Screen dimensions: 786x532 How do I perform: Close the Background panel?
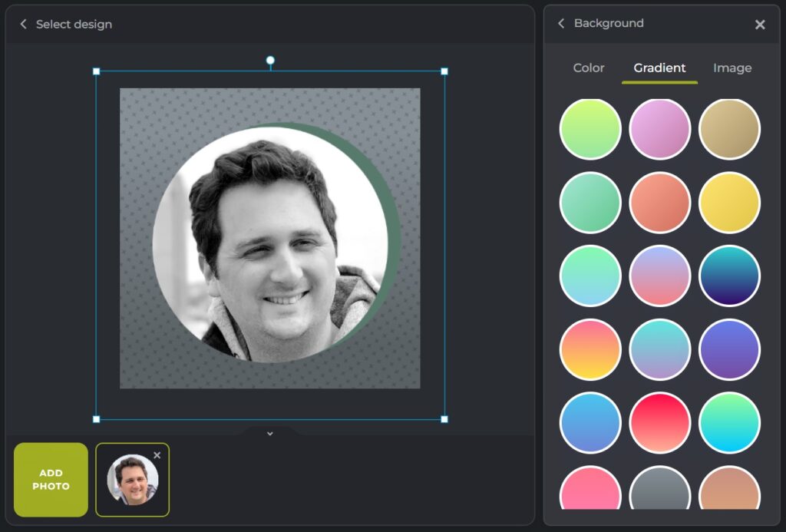coord(760,25)
